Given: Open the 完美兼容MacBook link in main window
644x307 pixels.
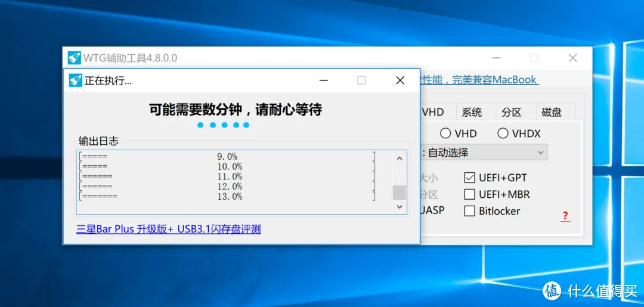Looking at the screenshot, I should click(x=479, y=79).
